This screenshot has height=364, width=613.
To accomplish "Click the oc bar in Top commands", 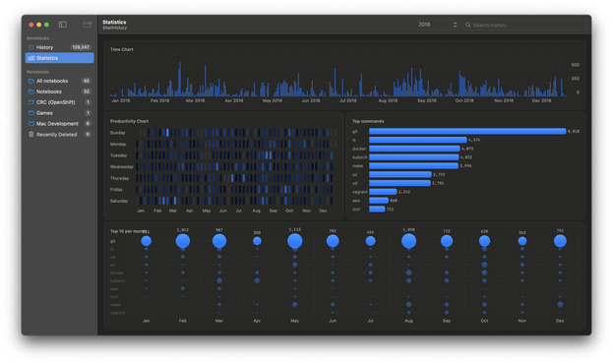I will point(400,174).
